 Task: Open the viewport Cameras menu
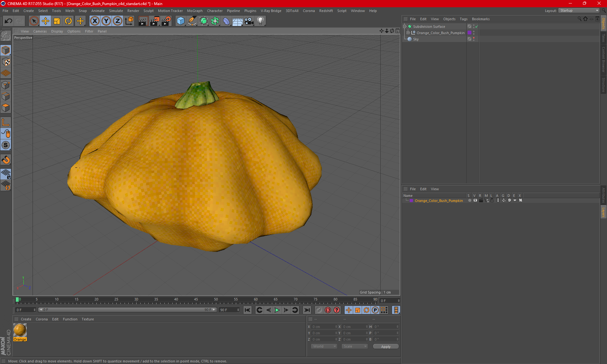coord(40,31)
